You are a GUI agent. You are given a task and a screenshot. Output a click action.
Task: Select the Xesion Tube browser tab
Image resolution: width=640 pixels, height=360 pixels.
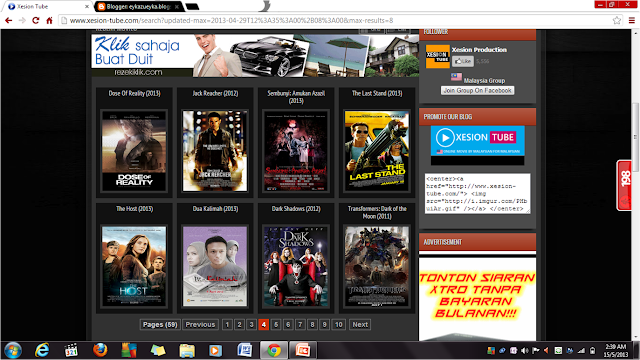(48, 7)
